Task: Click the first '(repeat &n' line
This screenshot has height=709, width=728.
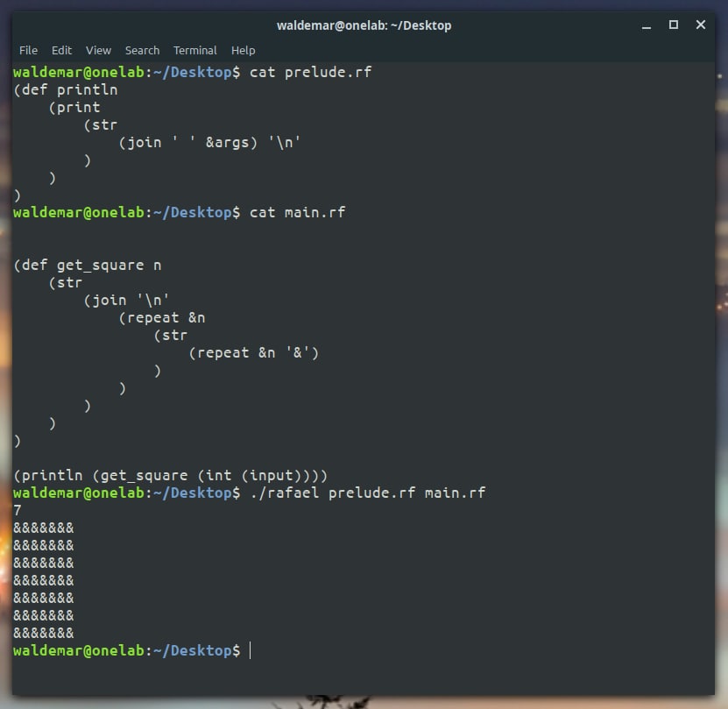Action: point(161,318)
